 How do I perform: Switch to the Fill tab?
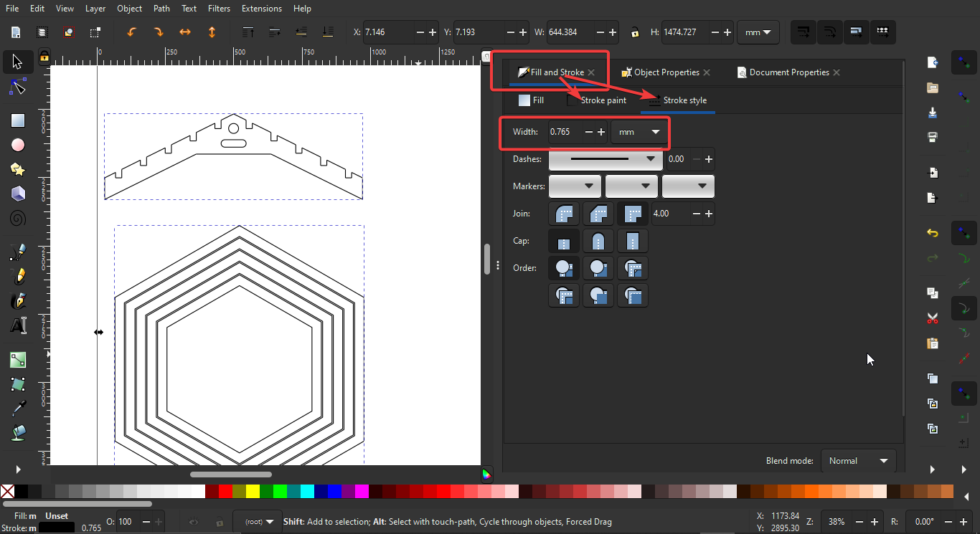coord(532,100)
